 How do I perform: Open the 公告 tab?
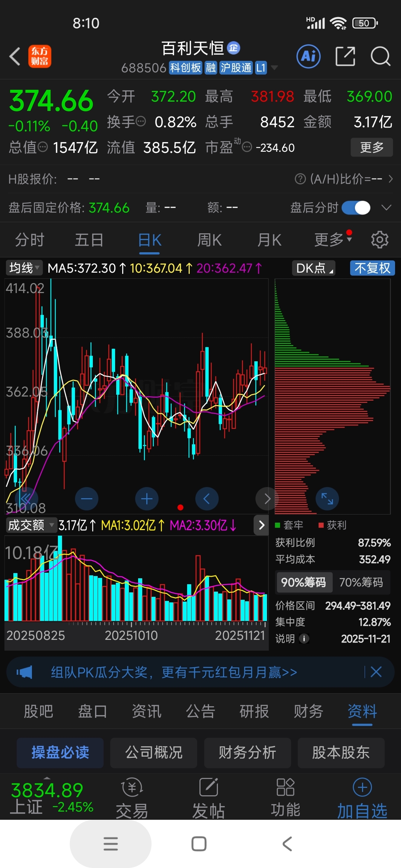(x=200, y=711)
